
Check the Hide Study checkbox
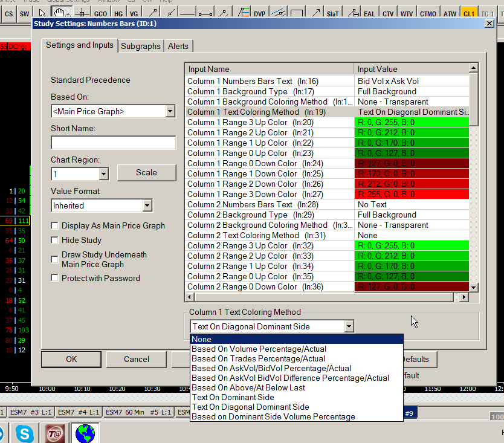click(x=54, y=240)
